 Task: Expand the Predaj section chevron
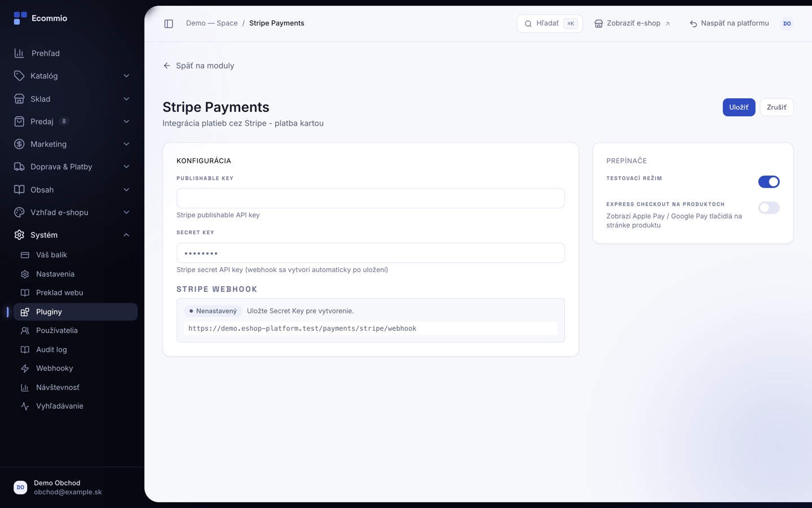pyautogui.click(x=126, y=121)
